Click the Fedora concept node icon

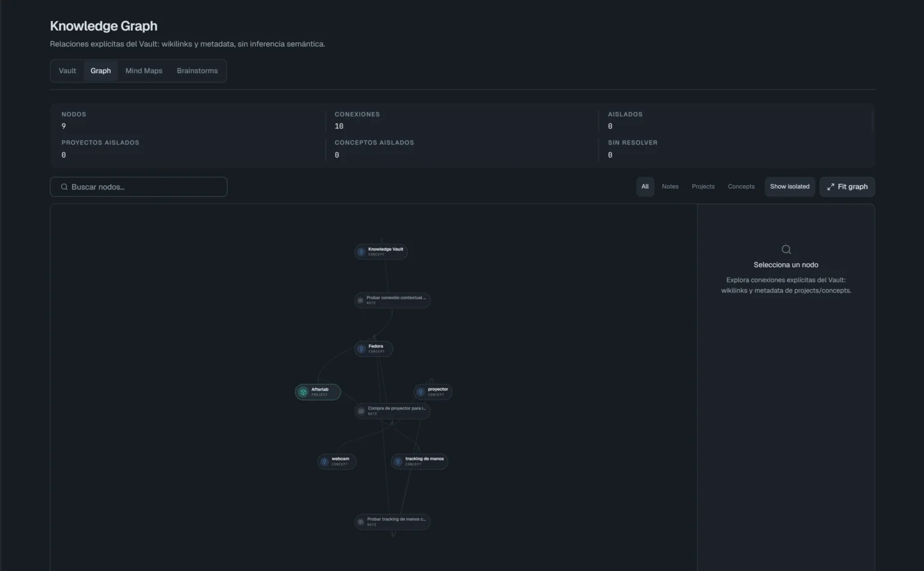click(361, 349)
